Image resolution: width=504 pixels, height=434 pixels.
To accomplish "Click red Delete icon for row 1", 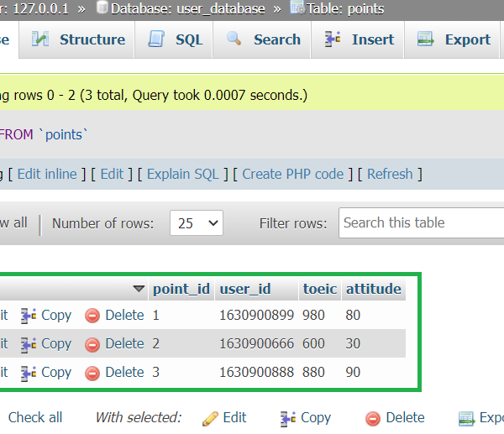I will click(92, 316).
